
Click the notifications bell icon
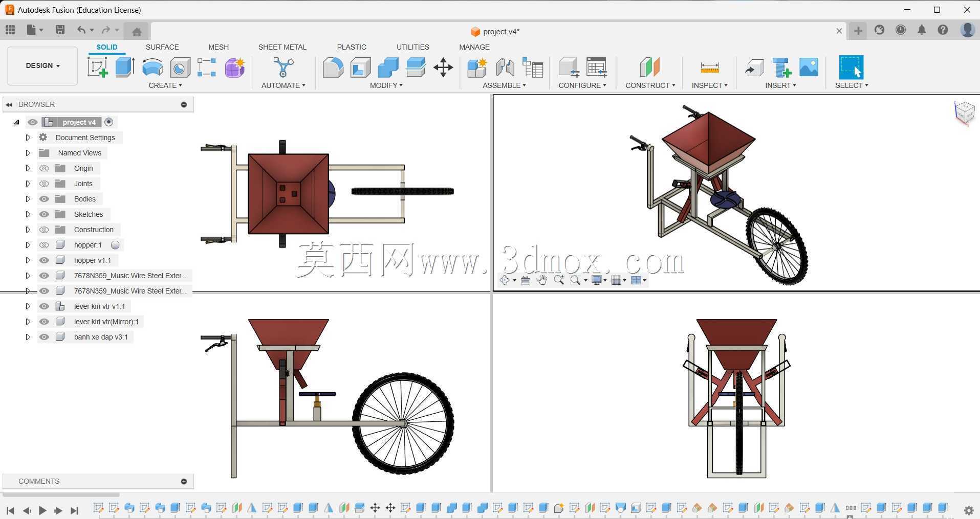(922, 30)
